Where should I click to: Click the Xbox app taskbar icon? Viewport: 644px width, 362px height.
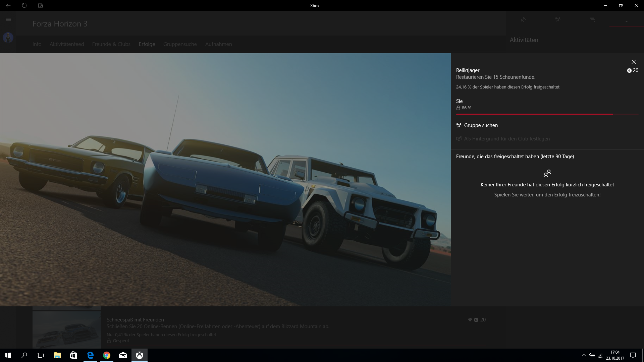point(140,355)
